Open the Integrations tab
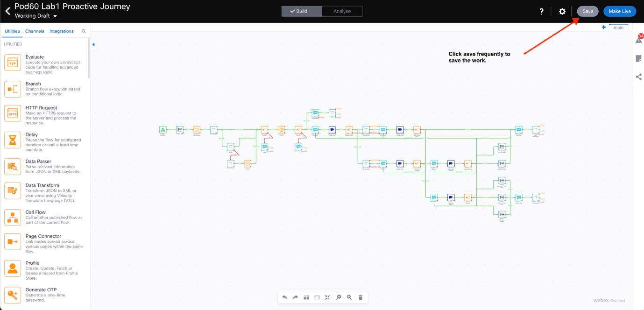 click(x=62, y=31)
